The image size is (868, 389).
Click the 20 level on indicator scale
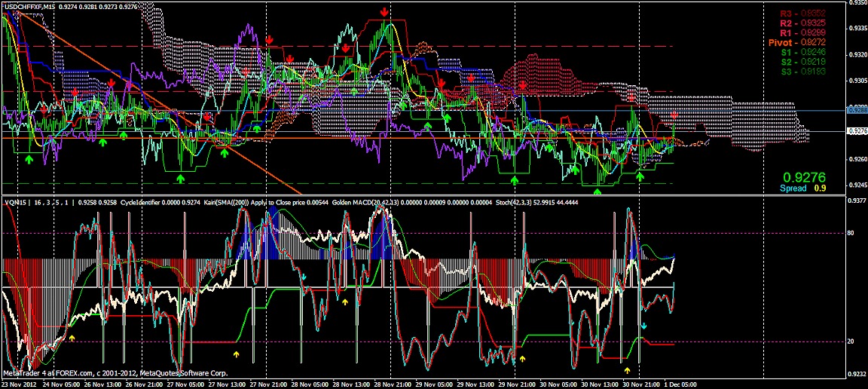pyautogui.click(x=851, y=342)
